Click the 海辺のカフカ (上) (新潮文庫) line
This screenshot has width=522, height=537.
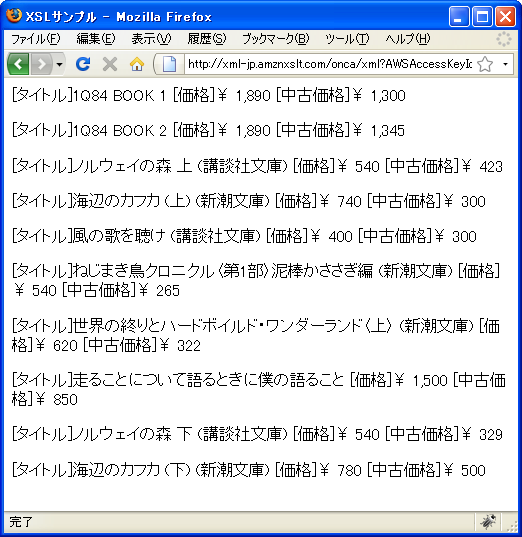pos(248,201)
